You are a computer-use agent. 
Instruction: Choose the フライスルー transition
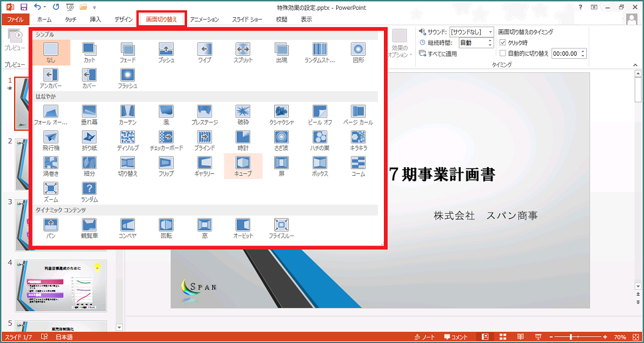pyautogui.click(x=282, y=228)
